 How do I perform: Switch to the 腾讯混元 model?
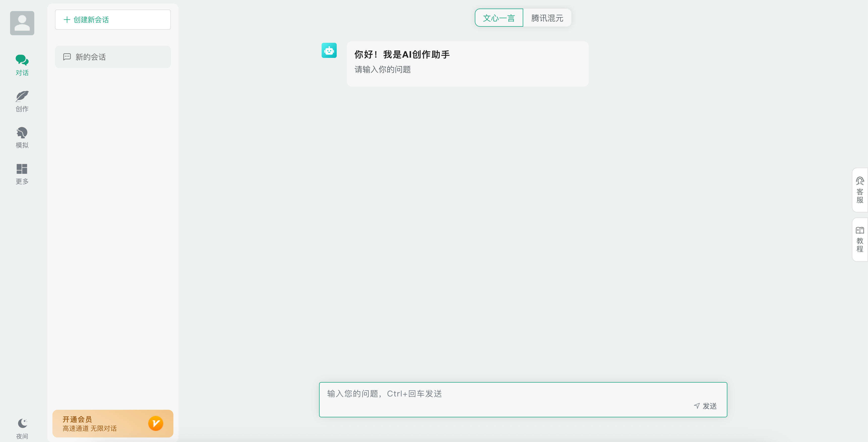[547, 18]
